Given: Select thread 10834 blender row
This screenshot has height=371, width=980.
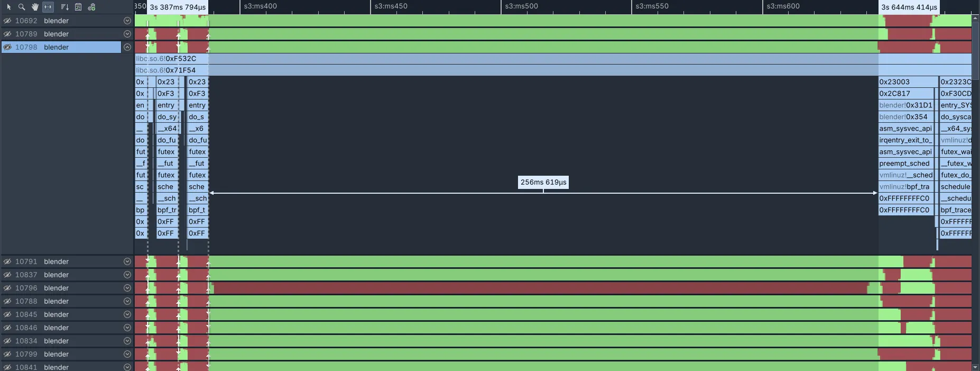Looking at the screenshot, I should pos(56,341).
